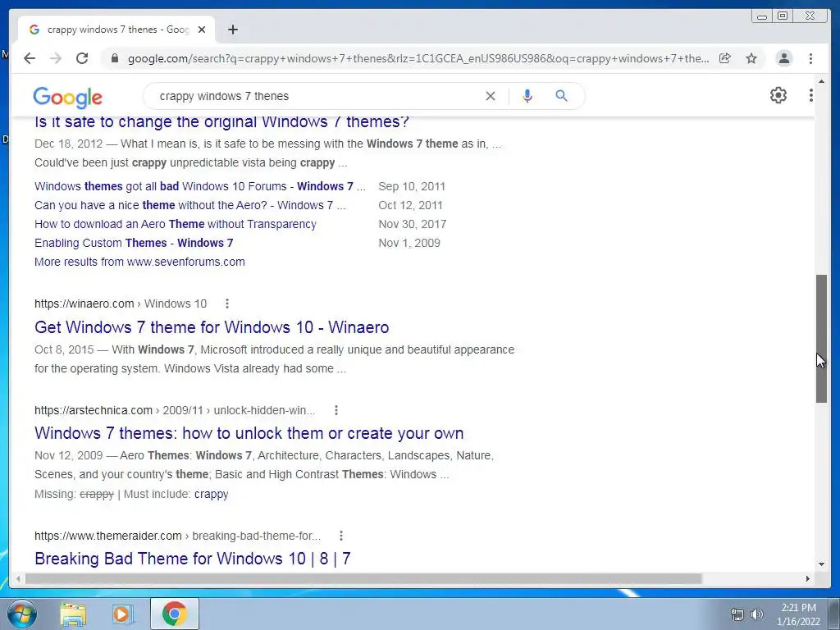Open 'Breaking Bad Theme for Windows 10 | 8 | 7'
This screenshot has width=840, height=630.
(193, 559)
